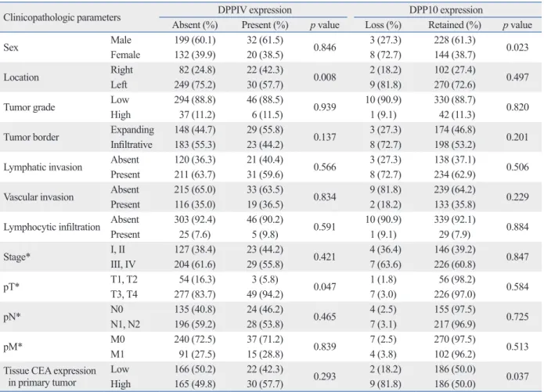Click the 'Present (%)' column header
Viewport: 544px width, 392px height.
point(265,25)
